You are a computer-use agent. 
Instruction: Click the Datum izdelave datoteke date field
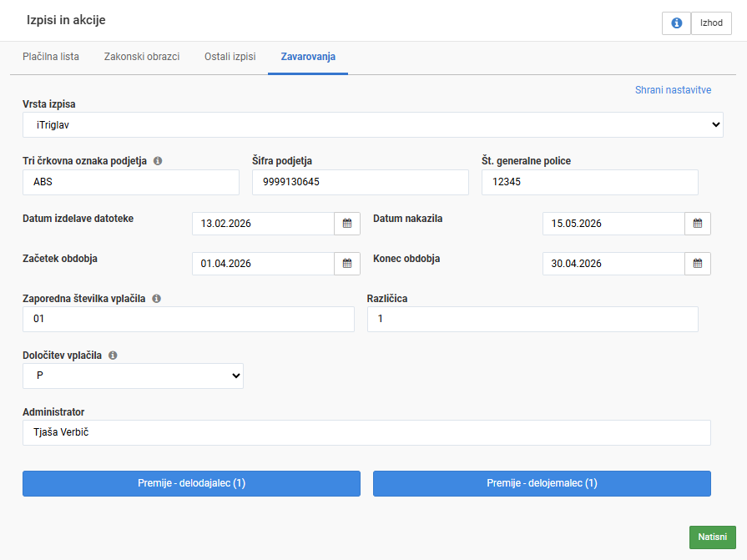click(264, 224)
